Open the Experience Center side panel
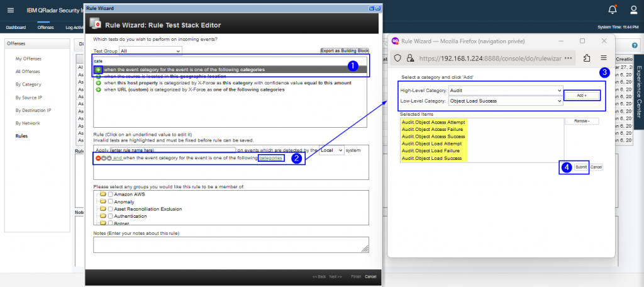The width and height of the screenshot is (644, 287). tap(639, 91)
